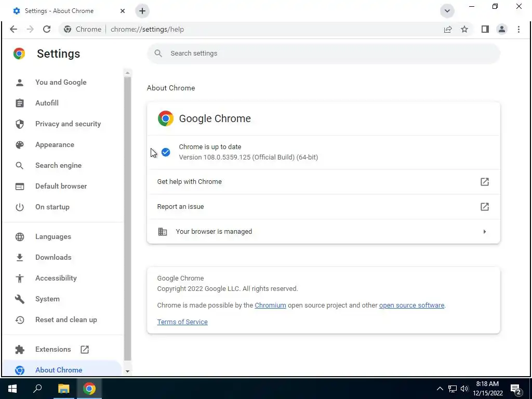
Task: Open Report an issue
Action: click(323, 207)
